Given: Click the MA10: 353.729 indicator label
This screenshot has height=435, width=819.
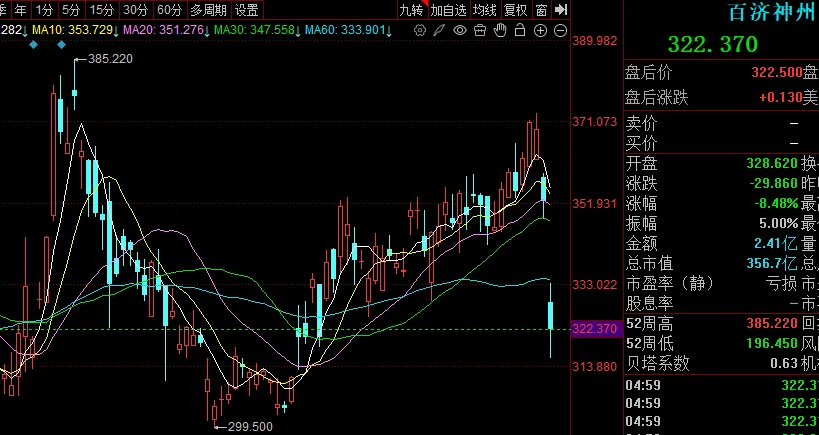Looking at the screenshot, I should [x=75, y=30].
